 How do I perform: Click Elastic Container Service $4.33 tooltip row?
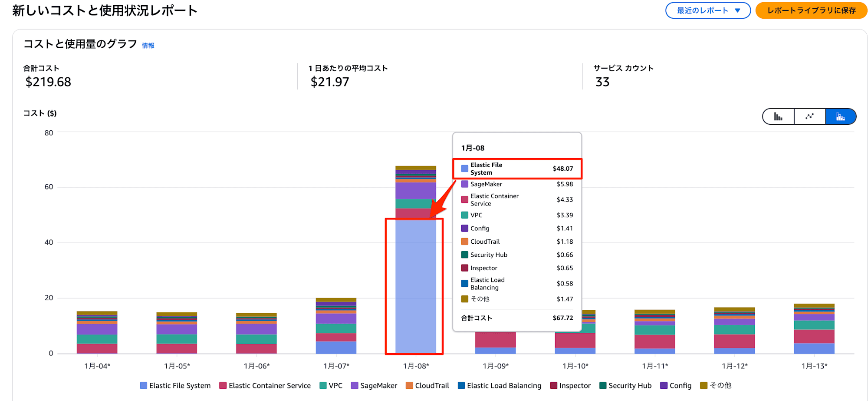(x=517, y=200)
